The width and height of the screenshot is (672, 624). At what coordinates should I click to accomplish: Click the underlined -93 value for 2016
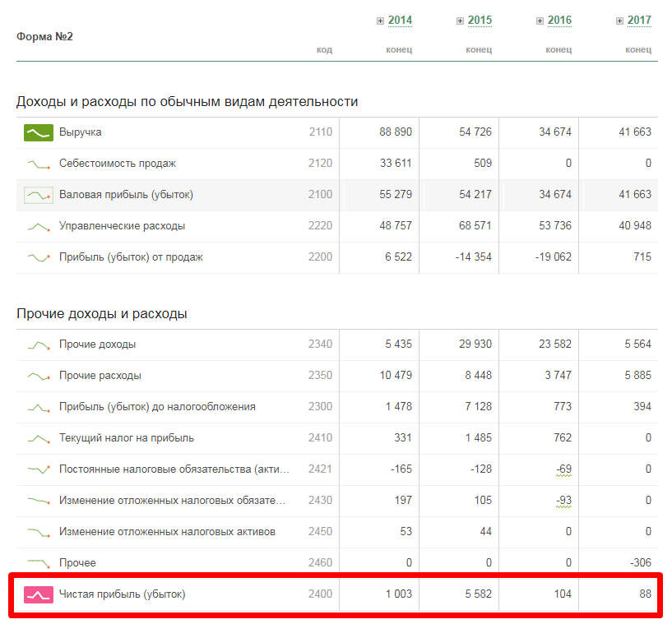coord(563,501)
